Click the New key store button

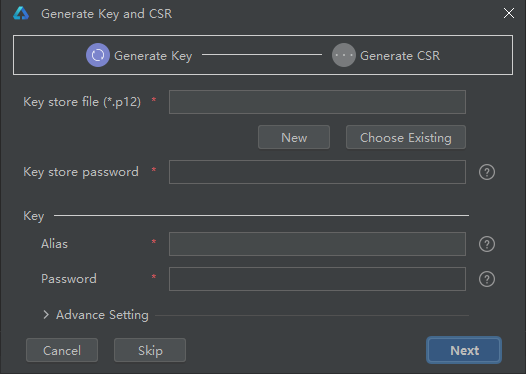point(294,137)
